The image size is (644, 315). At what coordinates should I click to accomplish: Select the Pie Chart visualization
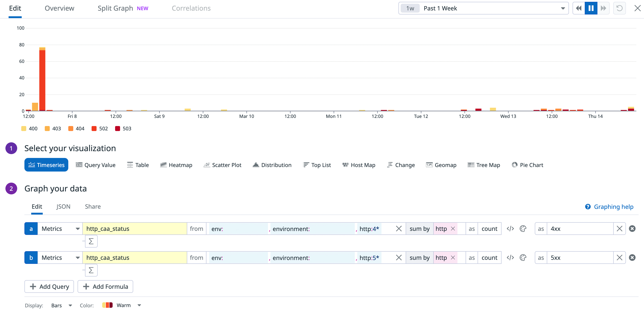[527, 165]
